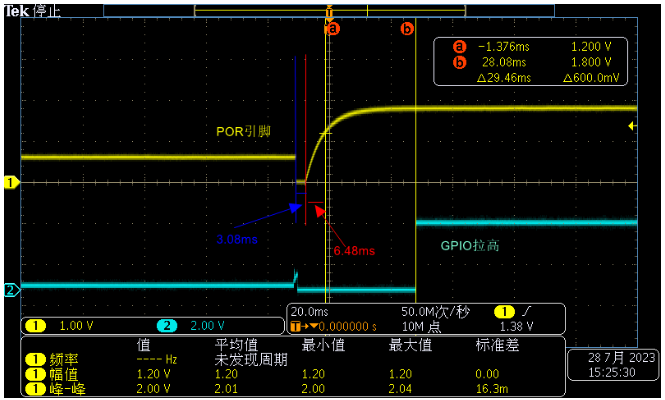Select the 幅值 measurement row
The width and height of the screenshot is (665, 400).
point(293,374)
